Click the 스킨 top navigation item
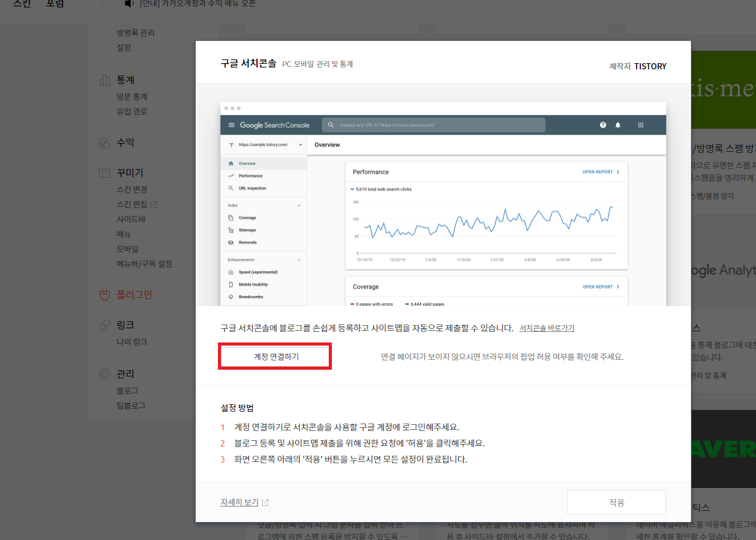This screenshot has width=756, height=540. tap(23, 4)
